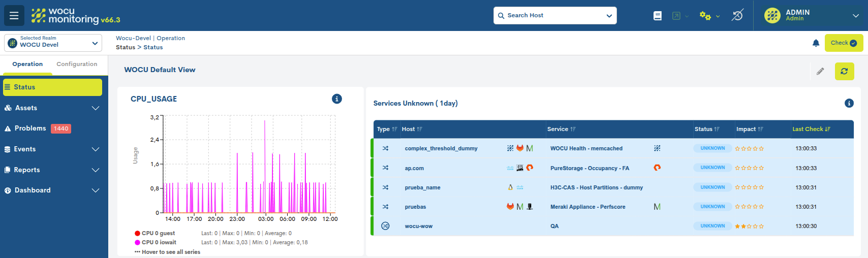
Task: Click the yellow Check button
Action: tap(844, 43)
